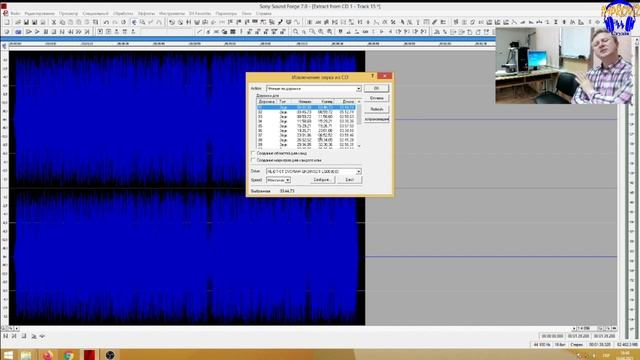Click the Configure button beside Speed
This screenshot has width=640, height=360.
322,180
